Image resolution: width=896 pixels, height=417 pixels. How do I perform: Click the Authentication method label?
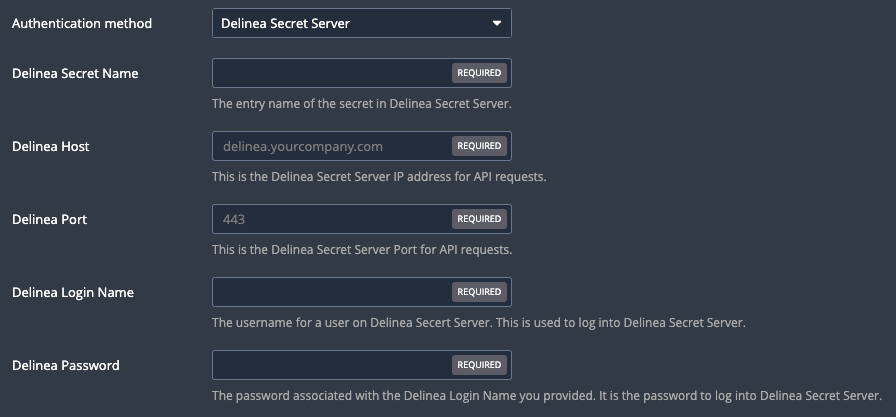click(x=82, y=23)
